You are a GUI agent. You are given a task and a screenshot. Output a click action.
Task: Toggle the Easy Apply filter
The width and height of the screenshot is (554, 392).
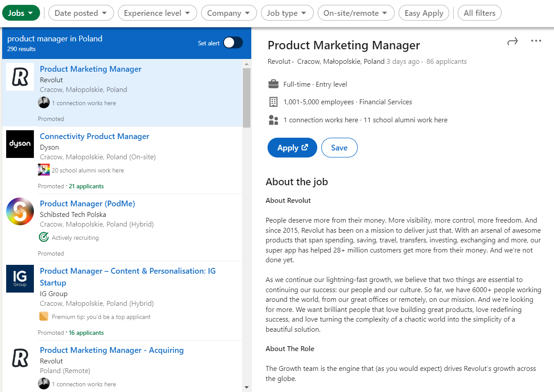[x=424, y=13]
